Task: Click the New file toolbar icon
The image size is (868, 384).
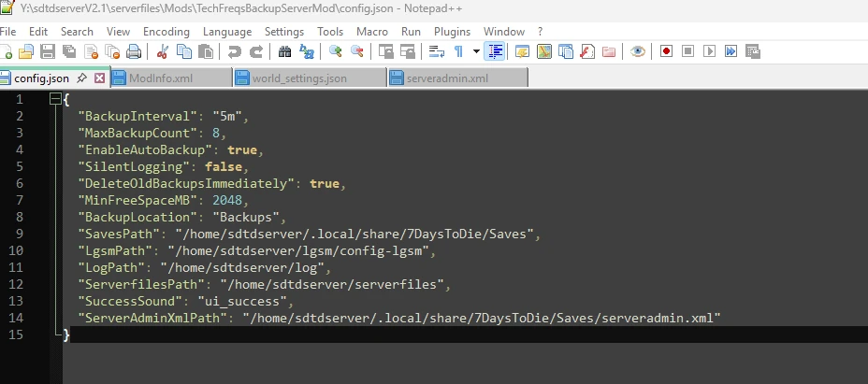Action: [x=6, y=51]
